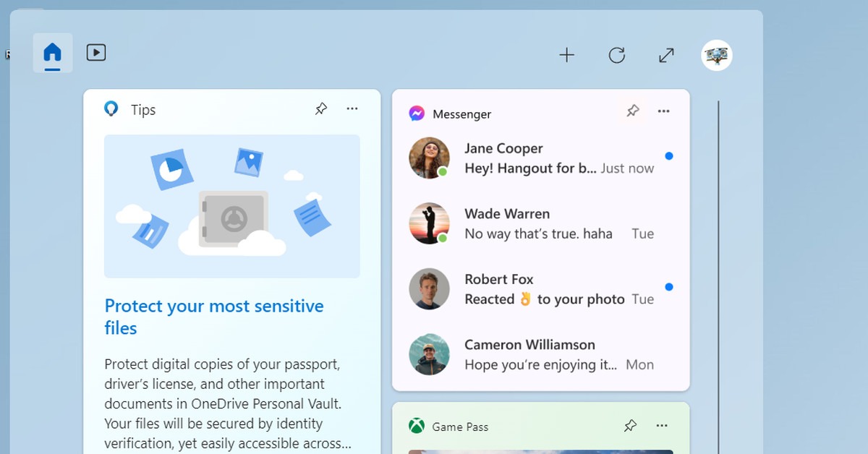Click the widgets board vertical scrollbar
The image size is (868, 454).
tap(718, 277)
